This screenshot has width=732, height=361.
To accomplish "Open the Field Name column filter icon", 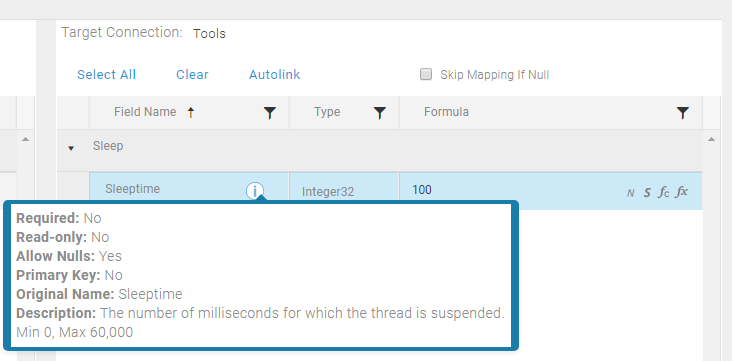I will coord(269,113).
